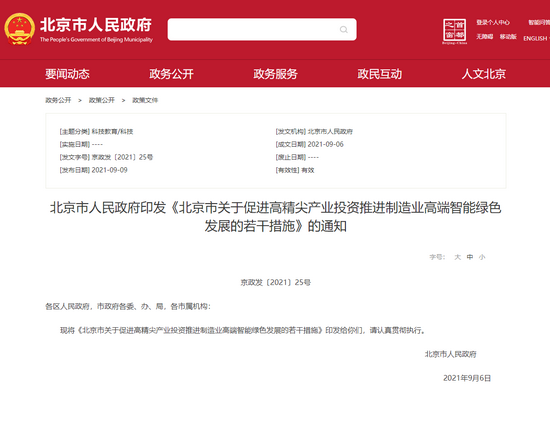Click the salutation line 各区人民政府

pyautogui.click(x=128, y=307)
